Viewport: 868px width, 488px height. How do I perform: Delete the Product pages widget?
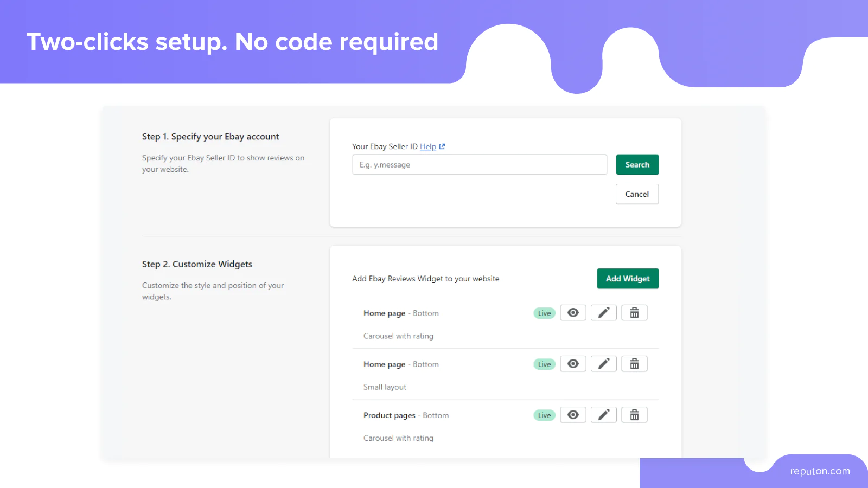[634, 415]
